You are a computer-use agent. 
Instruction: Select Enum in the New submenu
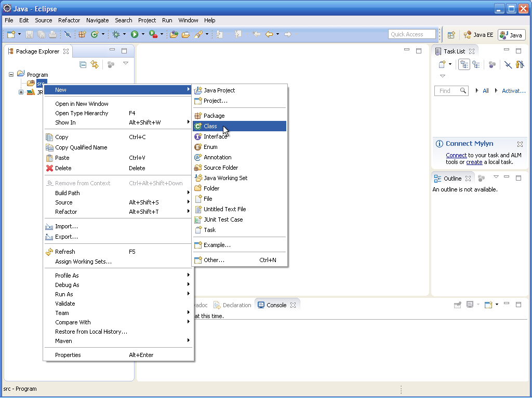click(240, 147)
